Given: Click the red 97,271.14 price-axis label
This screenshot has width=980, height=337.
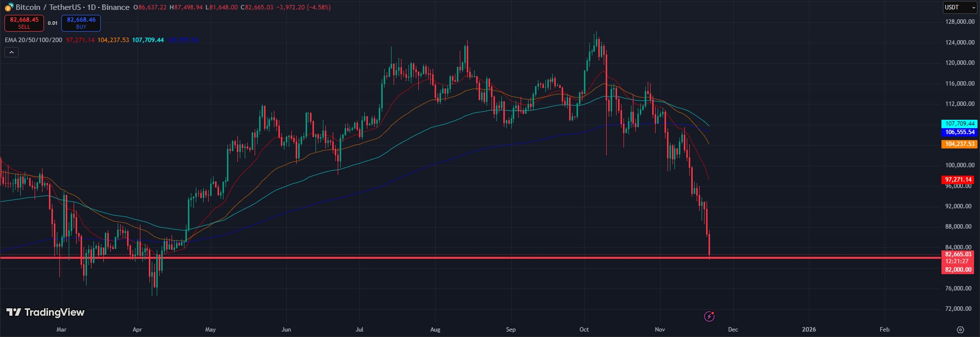Looking at the screenshot, I should pos(958,180).
